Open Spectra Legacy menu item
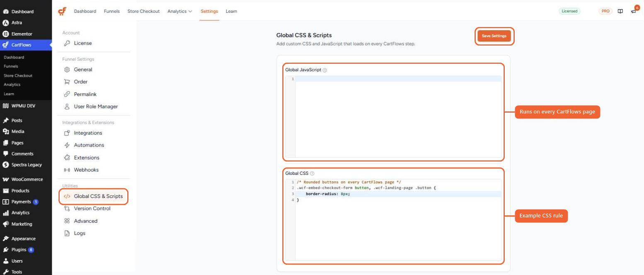Screen dimensions: 644x275 click(x=26, y=164)
